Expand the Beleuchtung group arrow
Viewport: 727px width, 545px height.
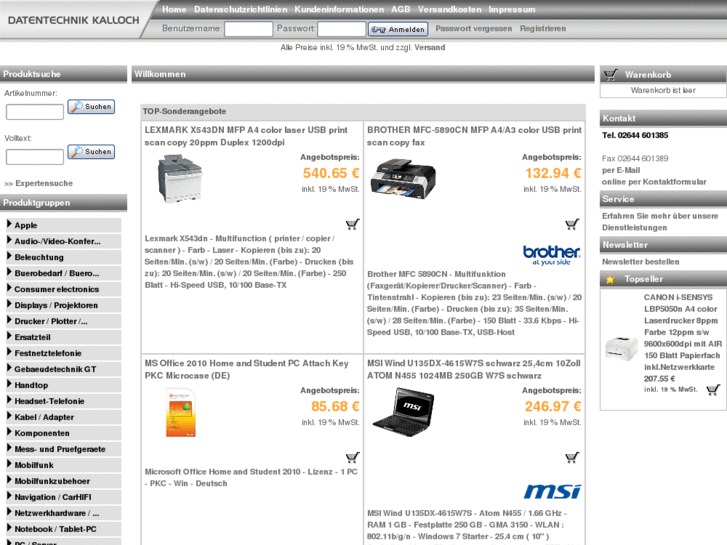click(9, 256)
